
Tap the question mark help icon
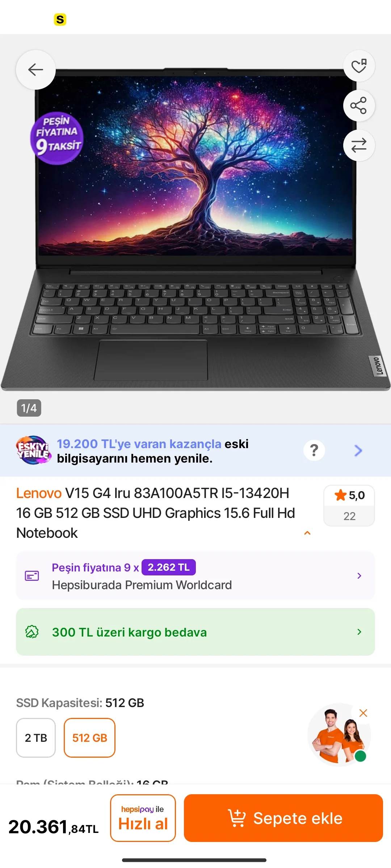tap(314, 450)
